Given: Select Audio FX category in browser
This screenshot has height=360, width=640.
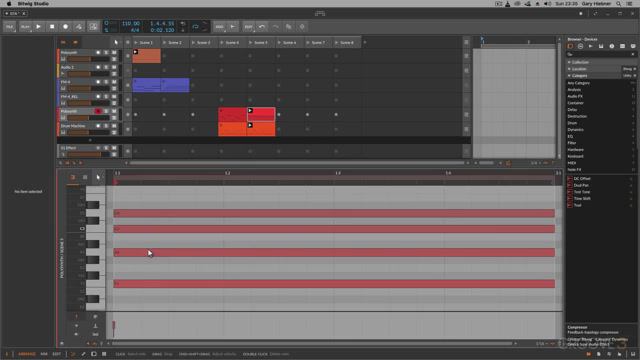Looking at the screenshot, I should pos(575,96).
